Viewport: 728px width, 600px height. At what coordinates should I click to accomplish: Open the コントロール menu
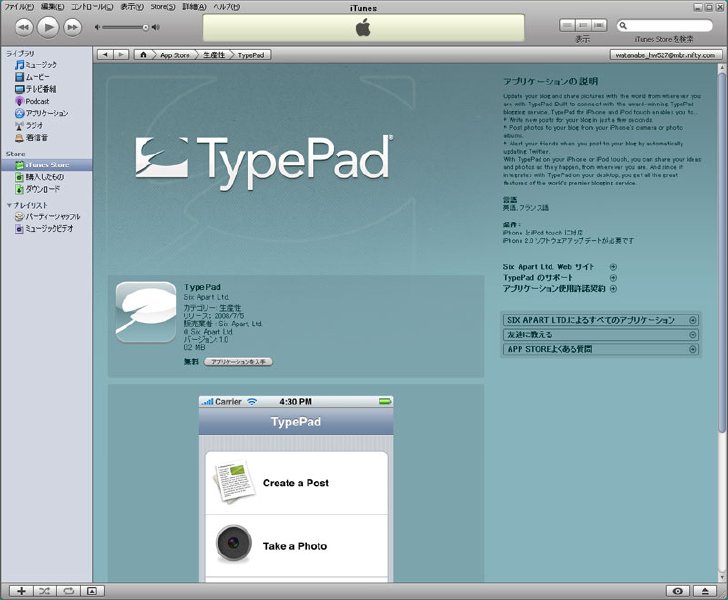click(92, 7)
